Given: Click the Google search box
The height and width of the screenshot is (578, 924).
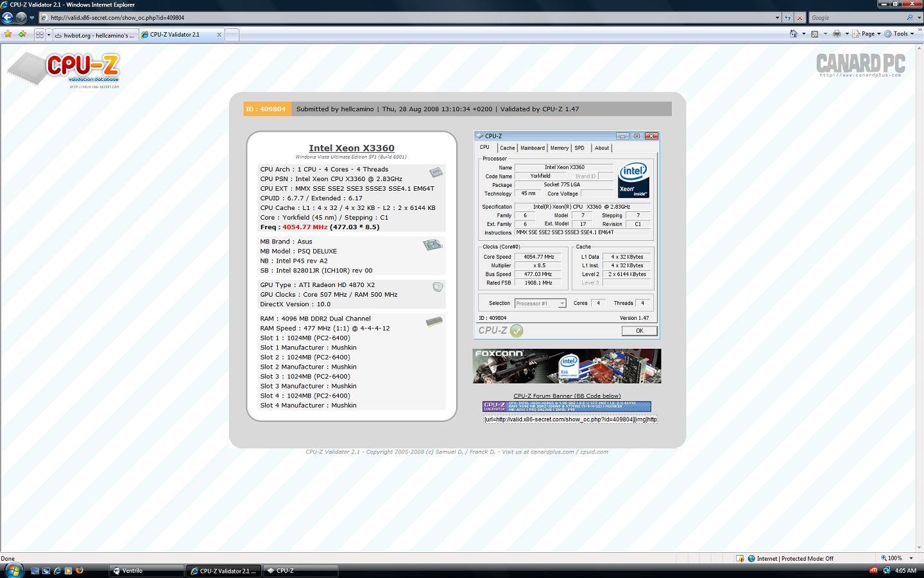Looking at the screenshot, I should 857,17.
